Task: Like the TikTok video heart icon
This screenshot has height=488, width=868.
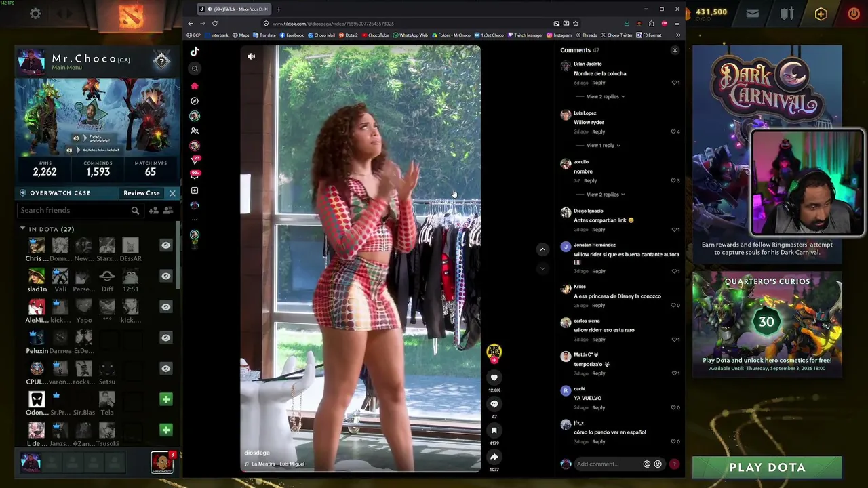Action: [494, 378]
